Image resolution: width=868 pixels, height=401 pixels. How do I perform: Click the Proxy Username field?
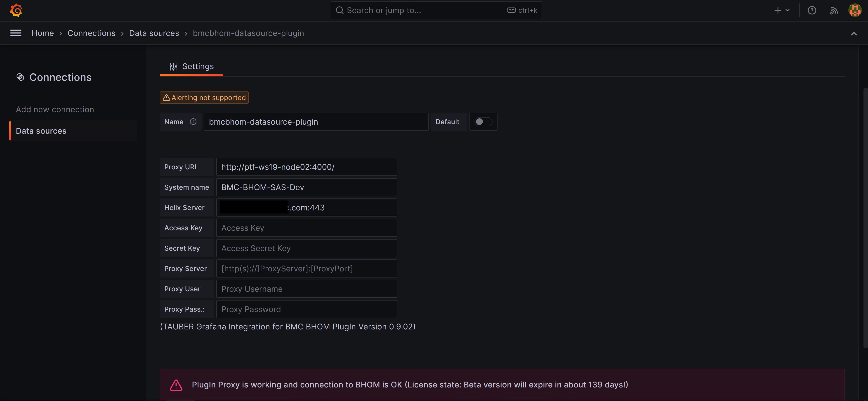pos(307,289)
